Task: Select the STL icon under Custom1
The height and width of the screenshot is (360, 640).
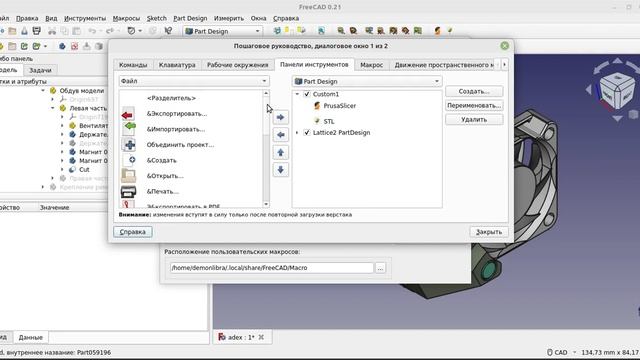Action: (317, 121)
